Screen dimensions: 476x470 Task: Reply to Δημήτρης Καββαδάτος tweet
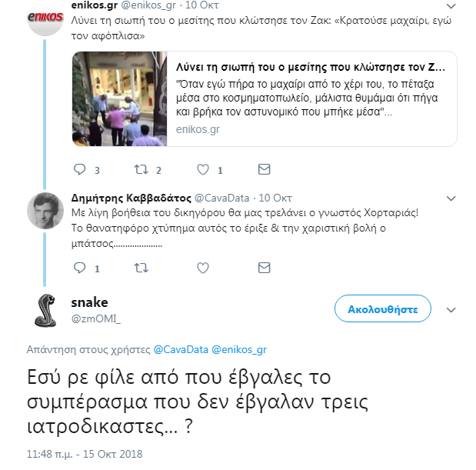[x=80, y=268]
